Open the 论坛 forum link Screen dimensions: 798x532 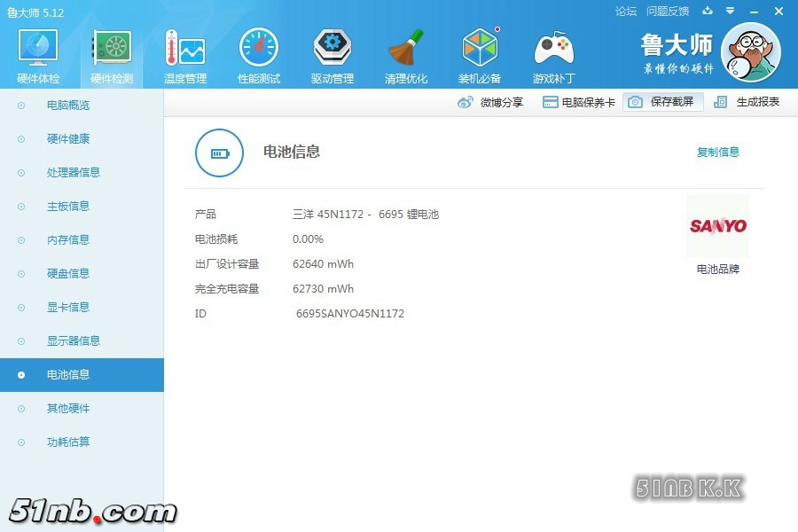(626, 12)
